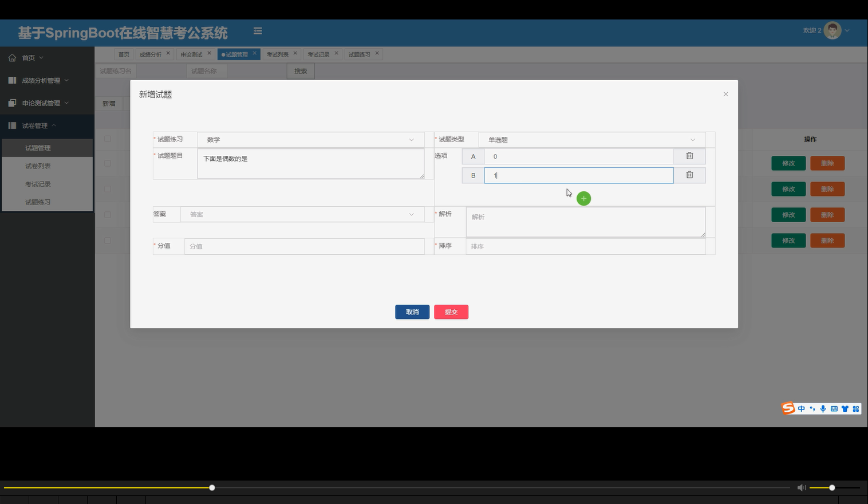Toggle Chinese/English on the Sogou input bar
The width and height of the screenshot is (868, 504).
point(801,408)
